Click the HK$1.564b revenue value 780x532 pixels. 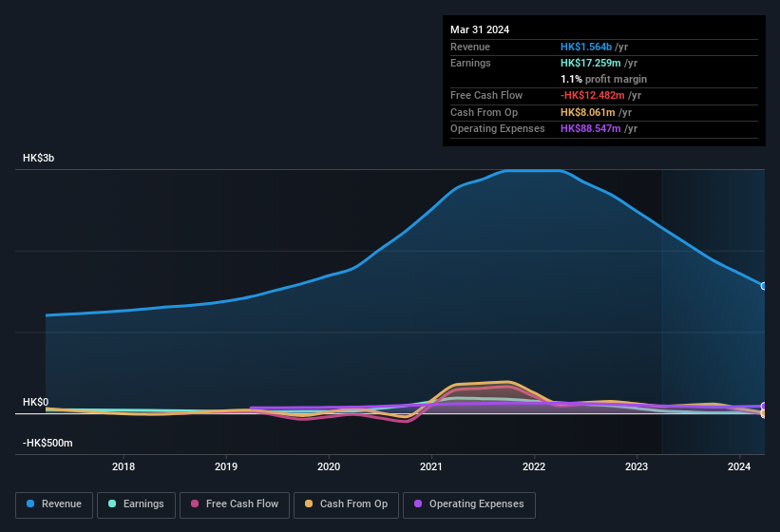586,47
